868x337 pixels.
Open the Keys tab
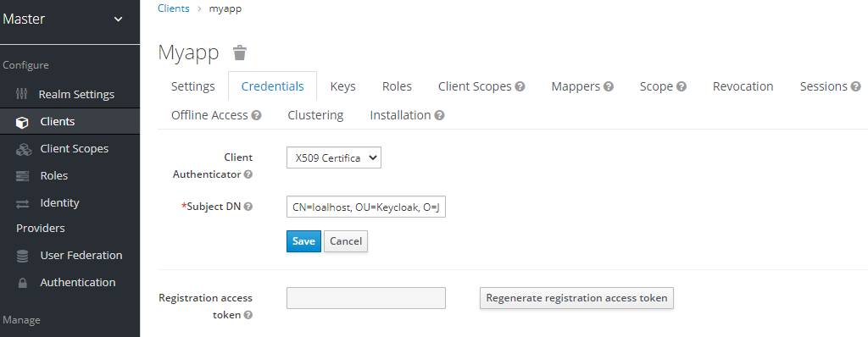click(342, 86)
